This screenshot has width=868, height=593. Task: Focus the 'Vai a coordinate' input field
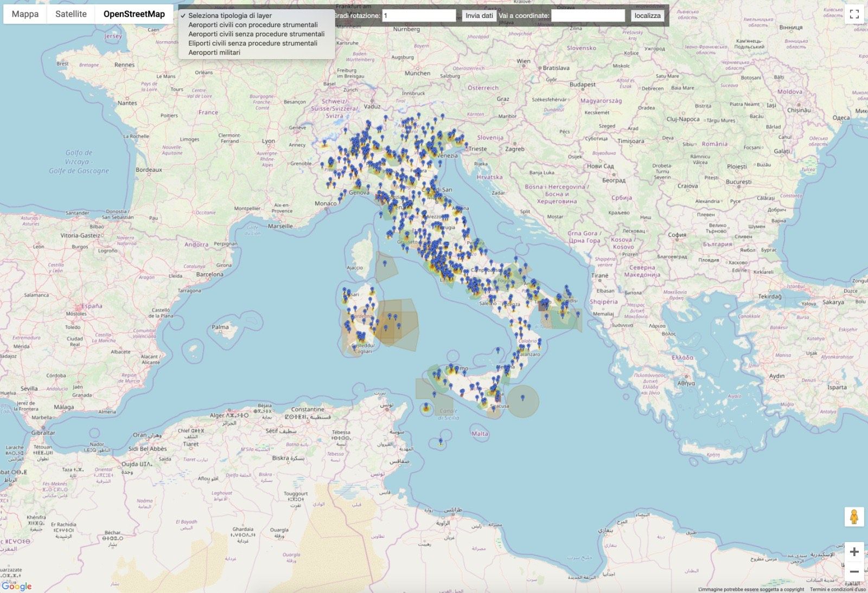point(588,16)
